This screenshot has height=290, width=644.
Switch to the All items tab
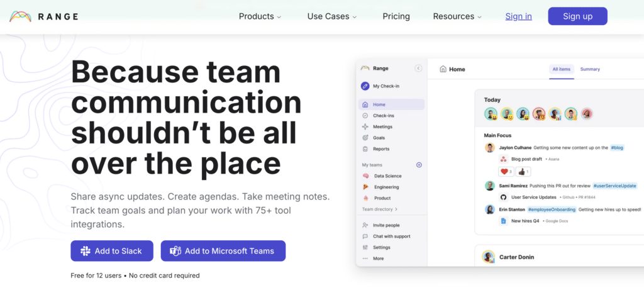coord(561,69)
